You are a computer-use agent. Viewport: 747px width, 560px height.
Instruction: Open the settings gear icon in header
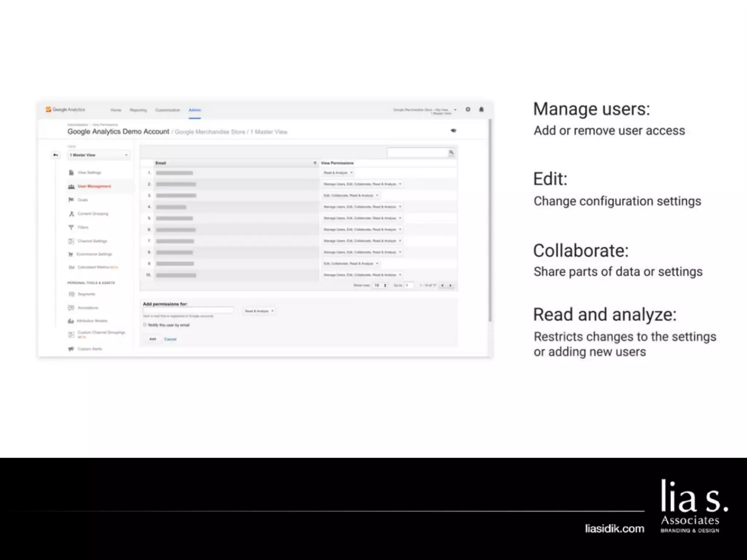[x=468, y=109]
